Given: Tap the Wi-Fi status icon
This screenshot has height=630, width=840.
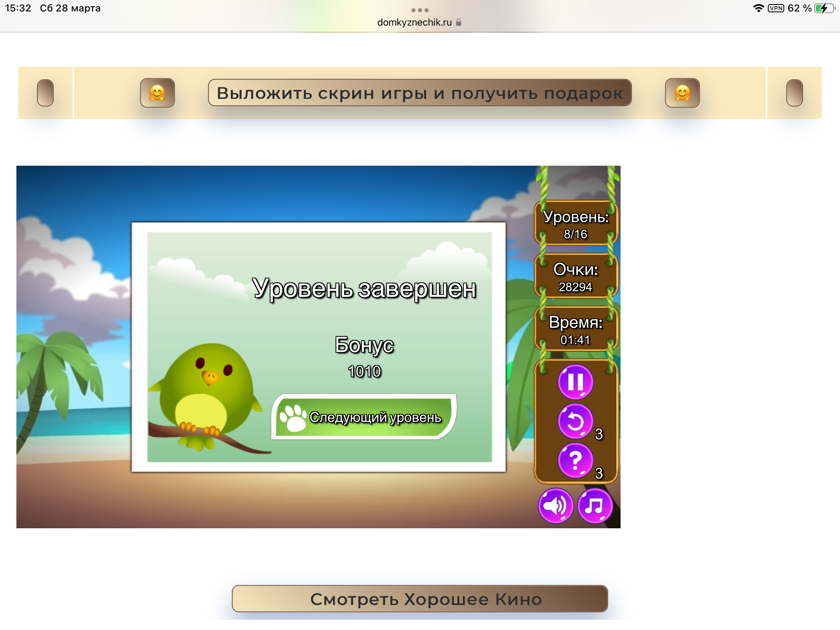Looking at the screenshot, I should (x=758, y=8).
